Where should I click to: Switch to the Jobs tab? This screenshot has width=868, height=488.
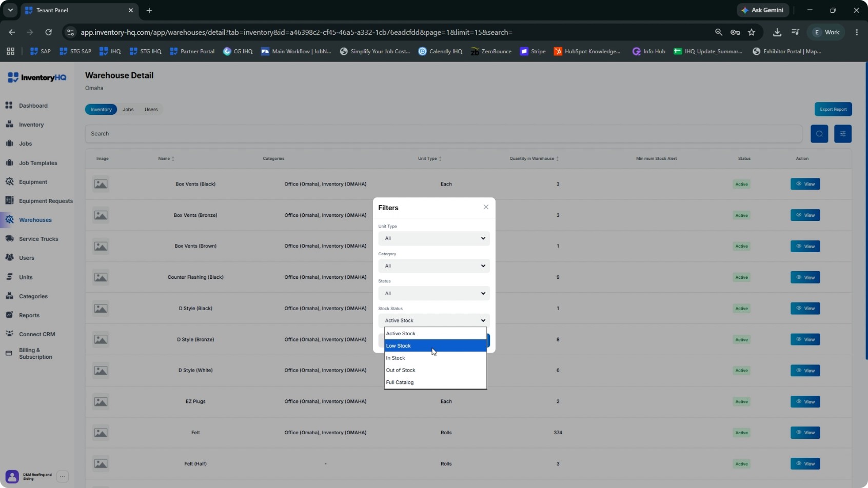(128, 109)
